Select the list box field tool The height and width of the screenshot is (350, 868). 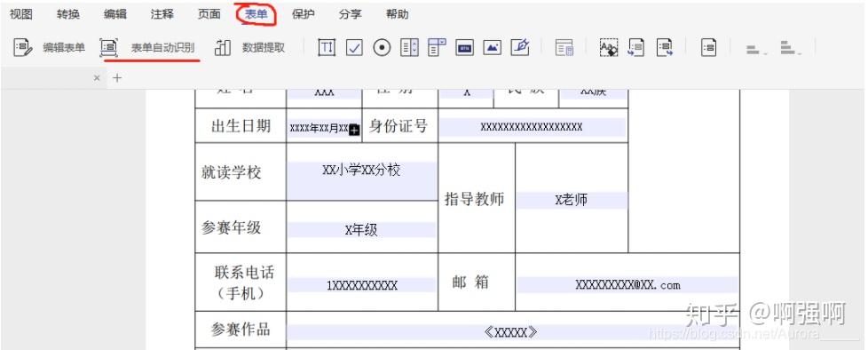click(410, 48)
